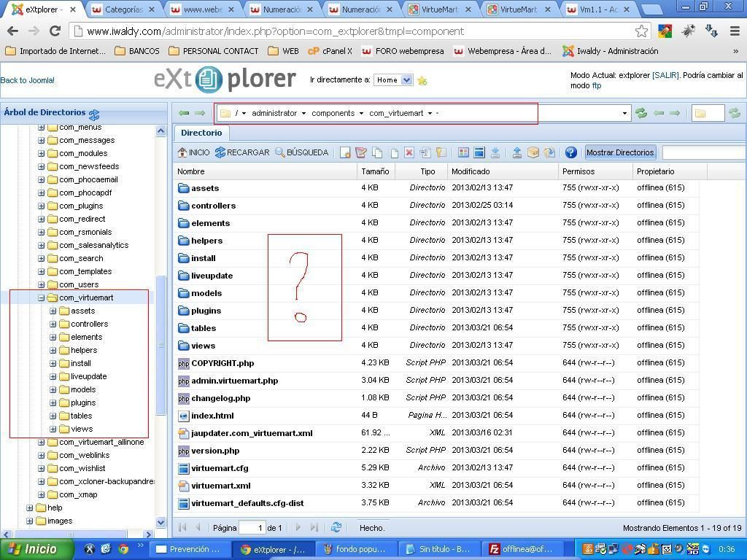Open the BÚSQUEDA search tool
747x560 pixels.
302,152
